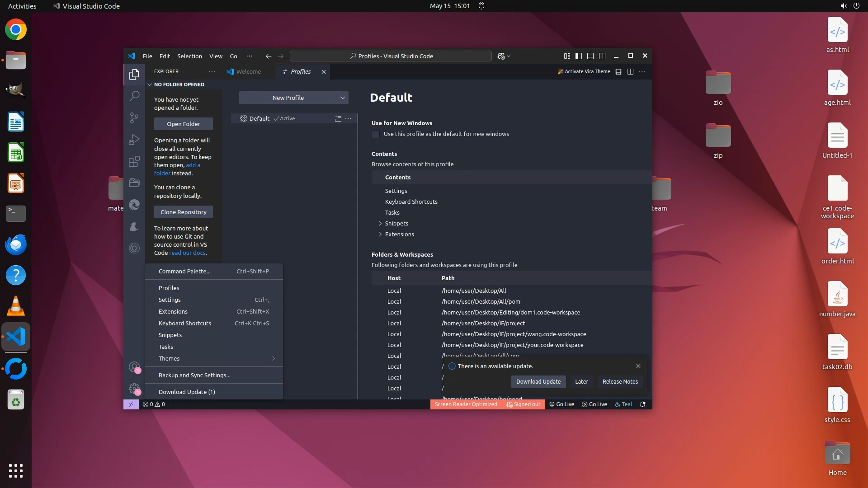Expand the Snippets tree item
The height and width of the screenshot is (488, 868).
tap(380, 223)
